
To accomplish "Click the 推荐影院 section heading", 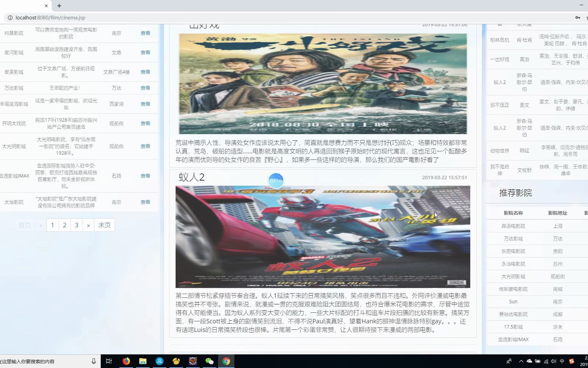I will [x=516, y=193].
